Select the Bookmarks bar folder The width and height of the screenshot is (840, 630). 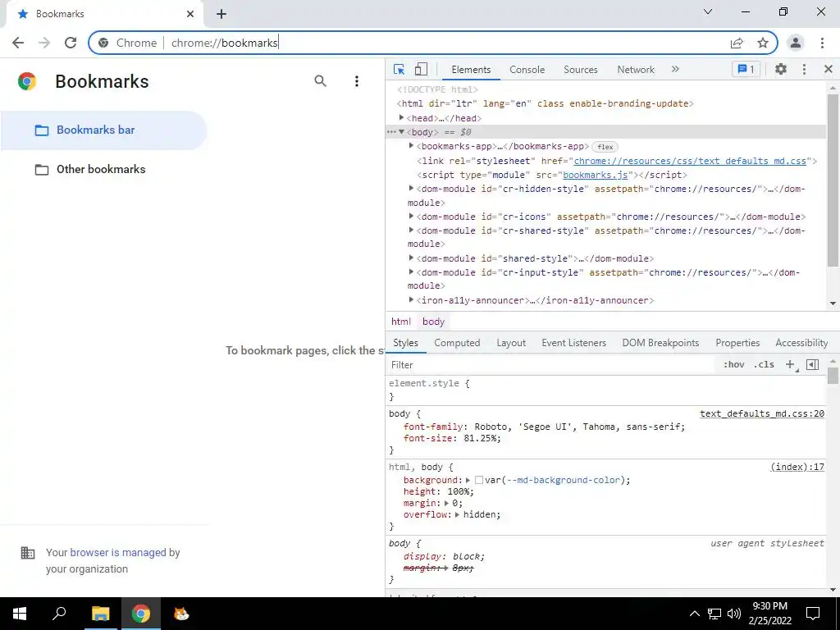(103, 130)
